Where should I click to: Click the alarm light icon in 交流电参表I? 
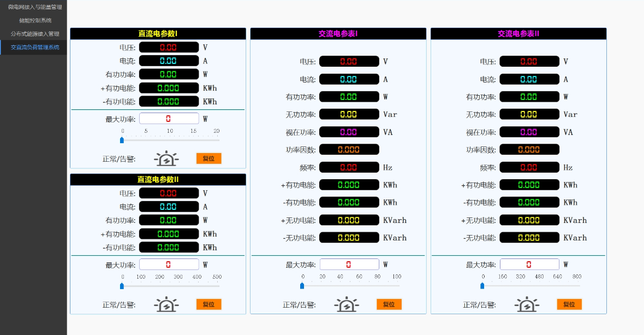(x=346, y=305)
